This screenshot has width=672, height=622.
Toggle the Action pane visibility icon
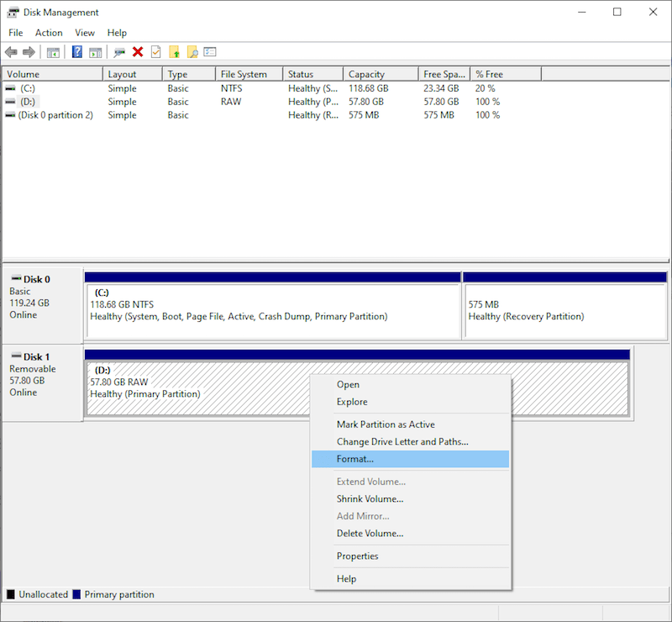pos(96,52)
